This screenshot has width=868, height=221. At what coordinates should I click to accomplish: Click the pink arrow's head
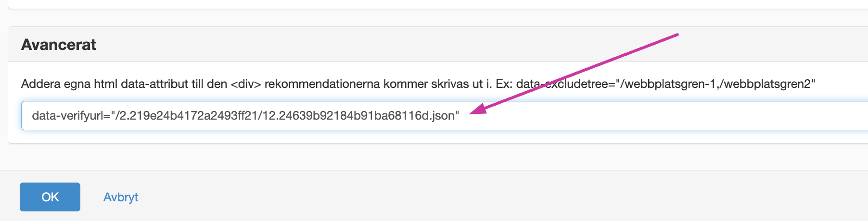(474, 111)
